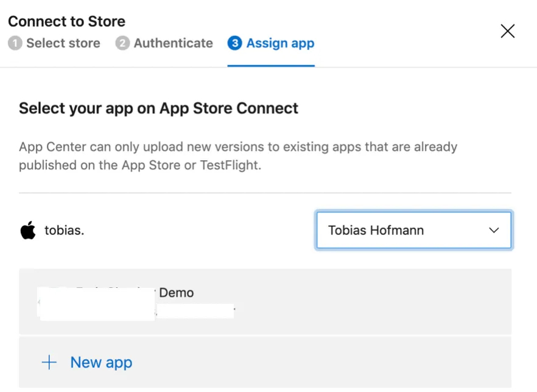Click the Apple logo icon
537x392 pixels.
tap(28, 231)
